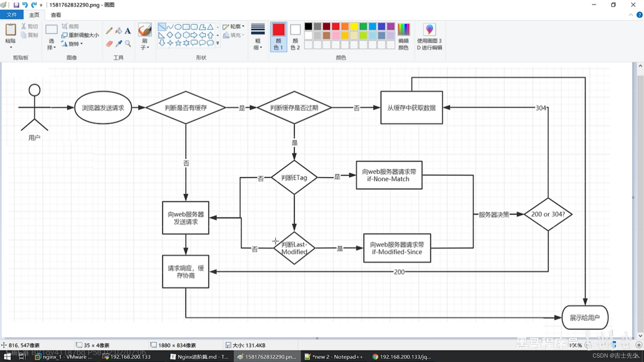Switch to the 查看 (View) tab
This screenshot has height=362, width=644.
[x=56, y=15]
